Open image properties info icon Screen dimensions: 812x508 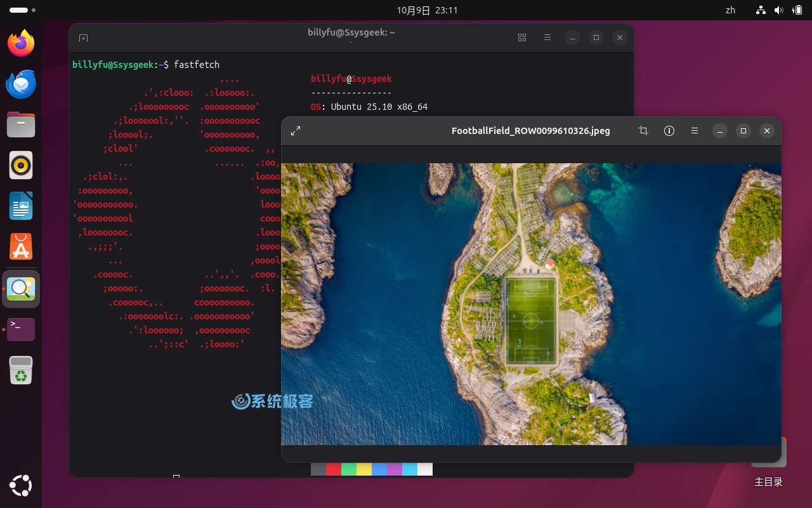[669, 131]
